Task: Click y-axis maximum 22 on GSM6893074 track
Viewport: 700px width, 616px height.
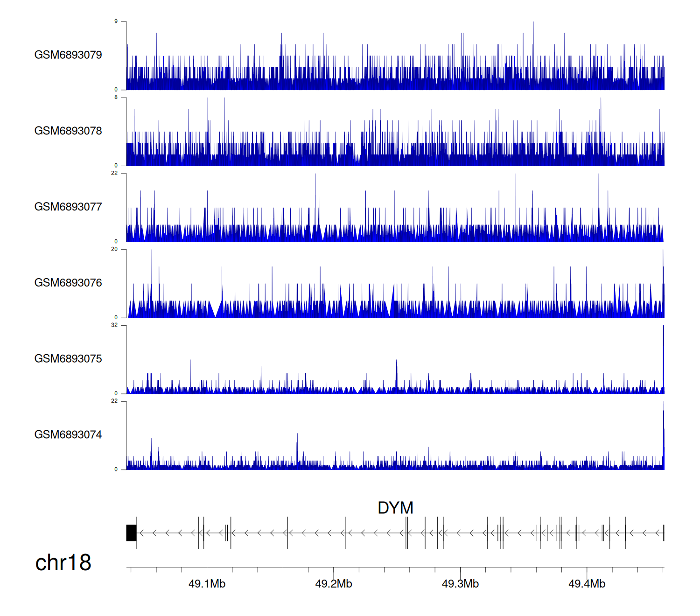Action: click(x=114, y=401)
